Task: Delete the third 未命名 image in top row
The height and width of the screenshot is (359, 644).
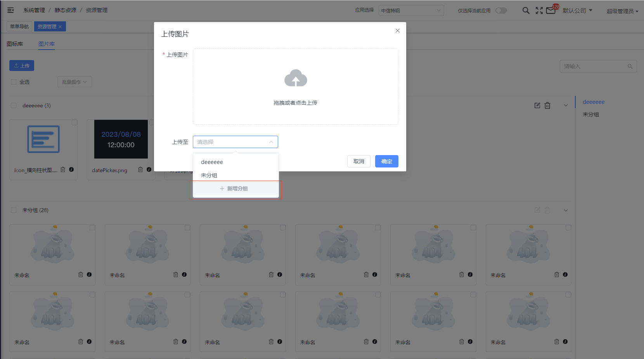Action: click(271, 274)
